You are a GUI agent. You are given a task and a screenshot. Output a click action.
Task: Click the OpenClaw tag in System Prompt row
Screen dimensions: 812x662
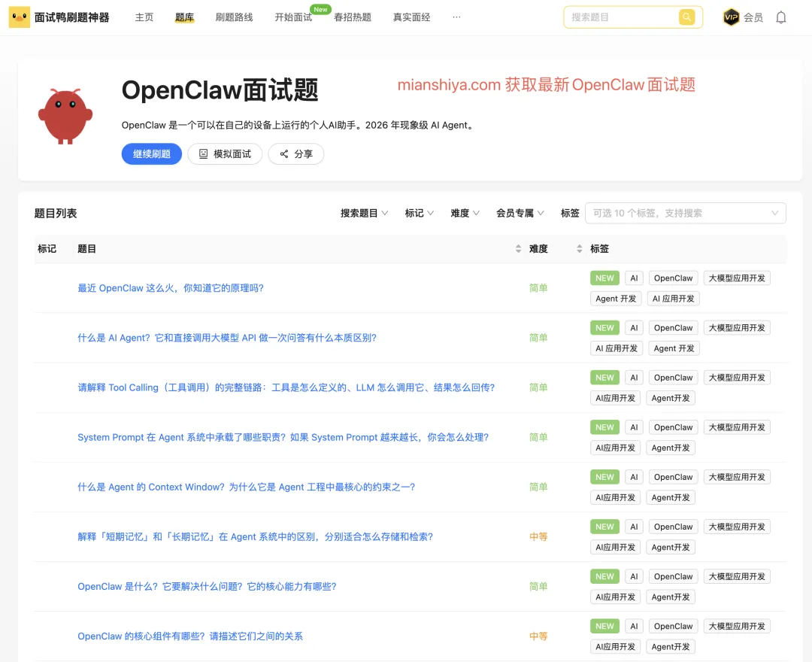click(x=673, y=427)
